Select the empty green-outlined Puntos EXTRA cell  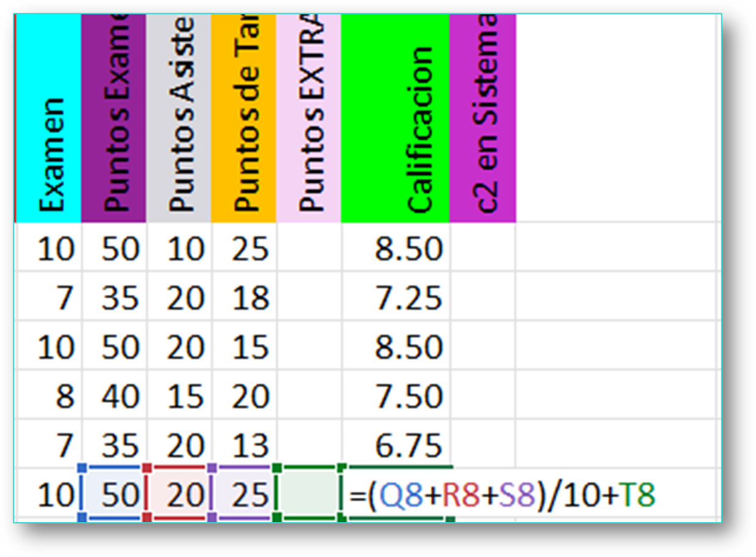[x=309, y=495]
